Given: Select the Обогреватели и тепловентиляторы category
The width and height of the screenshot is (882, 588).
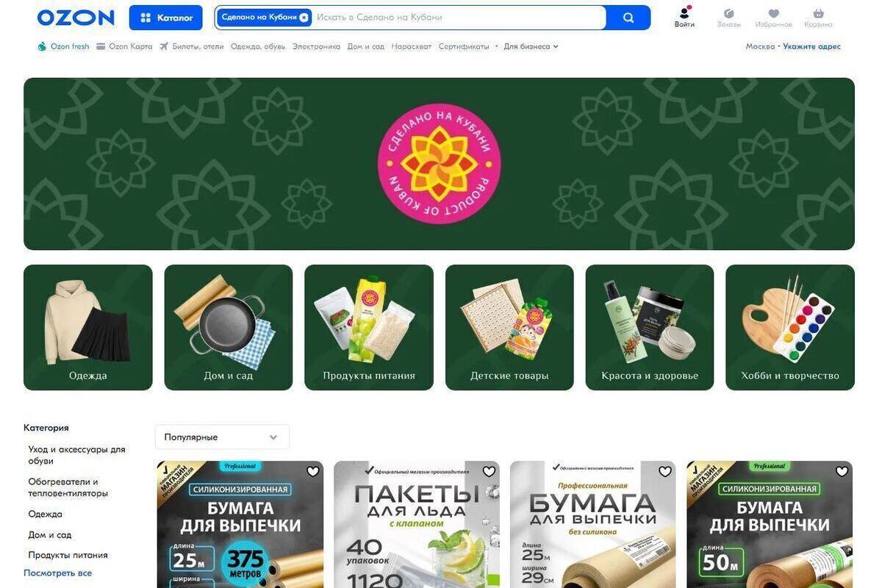Looking at the screenshot, I should point(68,487).
